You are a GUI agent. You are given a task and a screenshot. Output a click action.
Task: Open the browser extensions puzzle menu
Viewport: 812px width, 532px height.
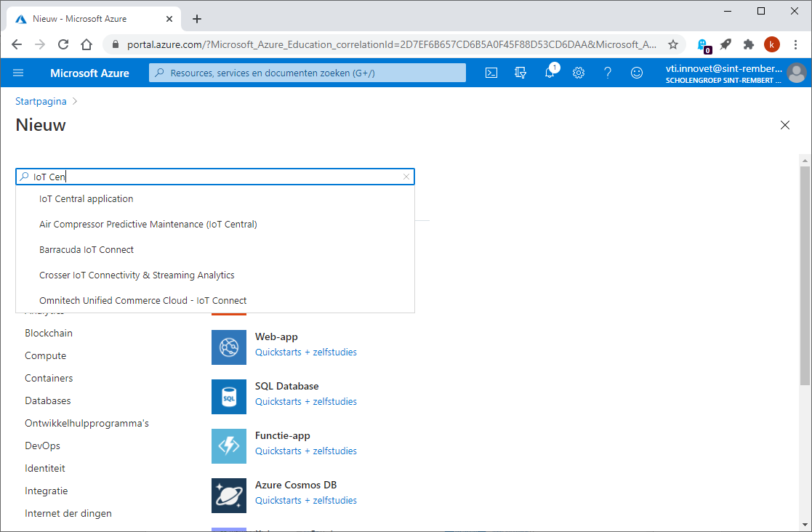[748, 44]
